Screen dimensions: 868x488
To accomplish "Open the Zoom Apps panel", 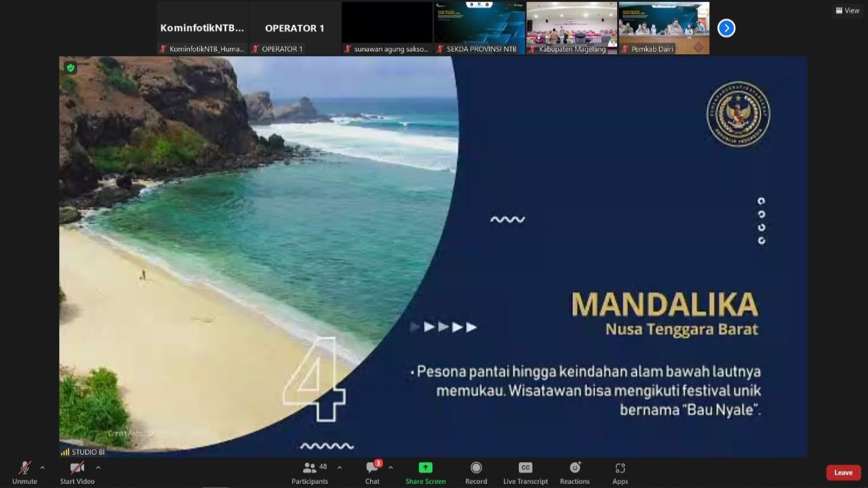I will pos(620,472).
